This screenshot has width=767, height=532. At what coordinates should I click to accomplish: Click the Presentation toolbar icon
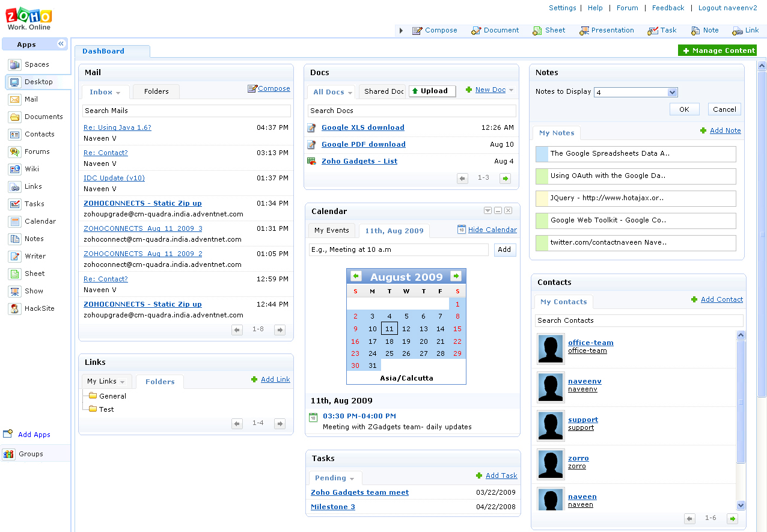tap(584, 31)
